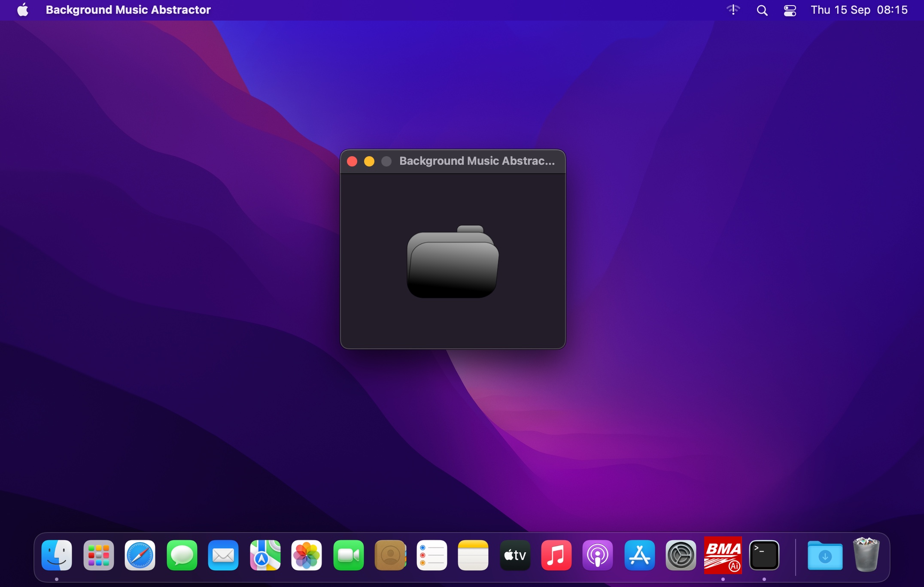This screenshot has height=587, width=924.
Task: Open the Background Music Abstractor menu
Action: pos(128,10)
